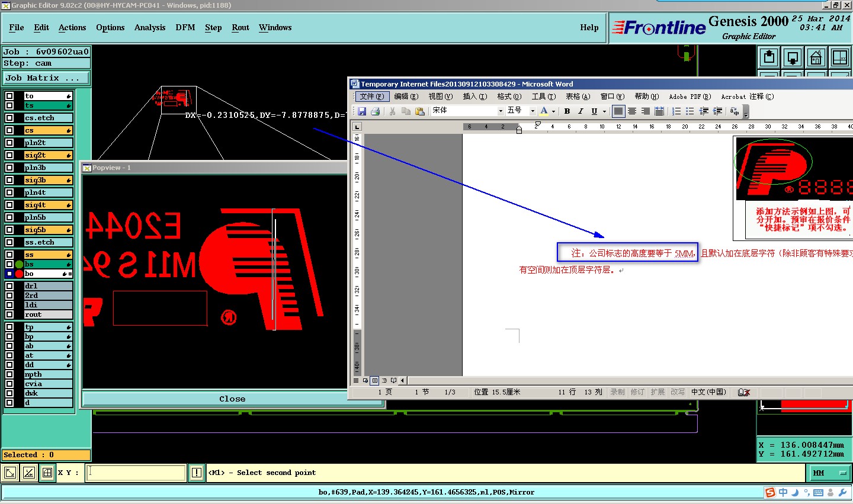The width and height of the screenshot is (853, 504).
Task: Click the download arrow icon in Genesis toolbar
Action: pyautogui.click(x=793, y=57)
